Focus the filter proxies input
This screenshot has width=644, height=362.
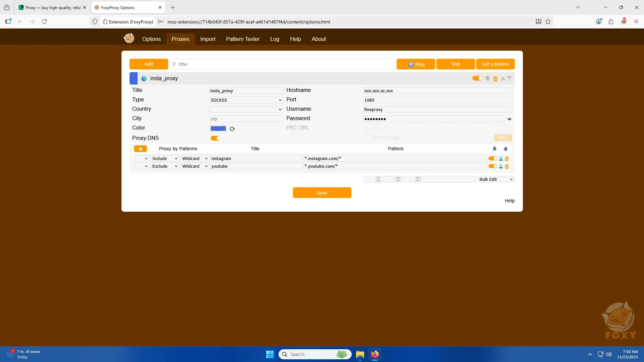point(282,64)
